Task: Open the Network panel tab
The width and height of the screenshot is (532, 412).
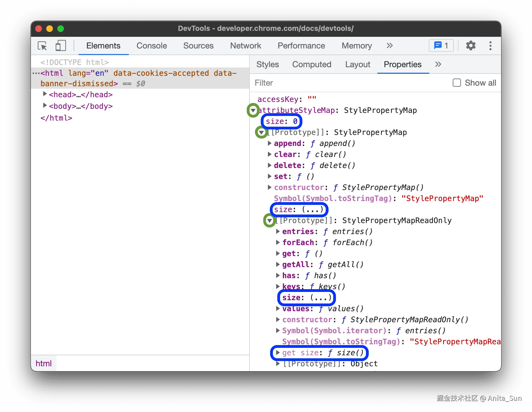Action: point(245,46)
